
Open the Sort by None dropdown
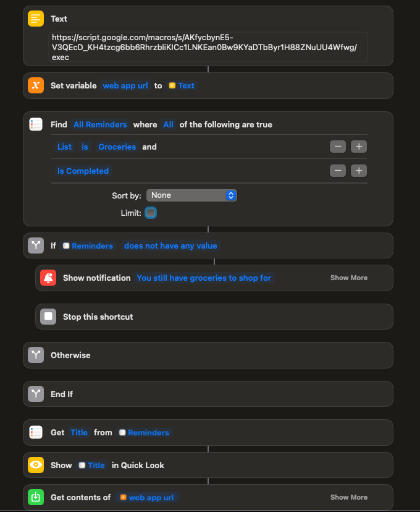[x=191, y=195]
